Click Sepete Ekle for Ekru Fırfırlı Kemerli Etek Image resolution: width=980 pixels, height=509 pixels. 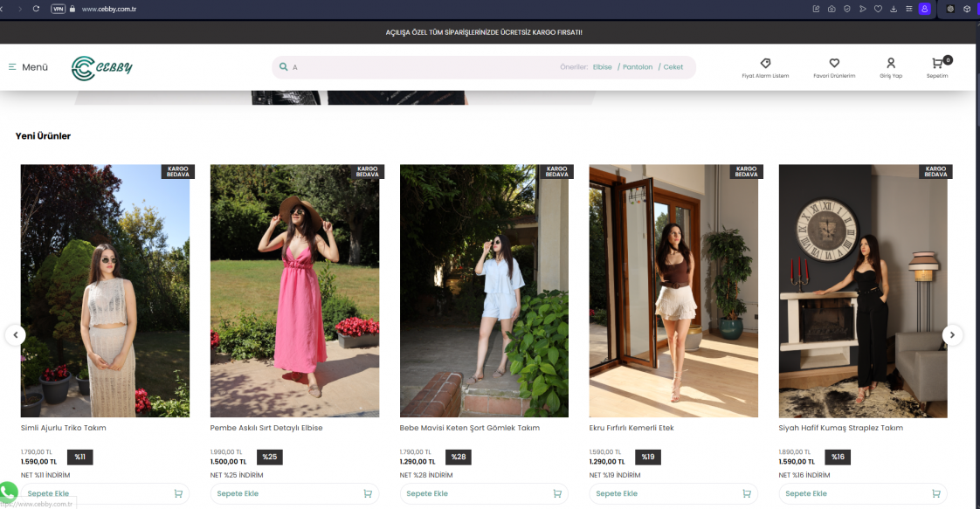click(673, 493)
